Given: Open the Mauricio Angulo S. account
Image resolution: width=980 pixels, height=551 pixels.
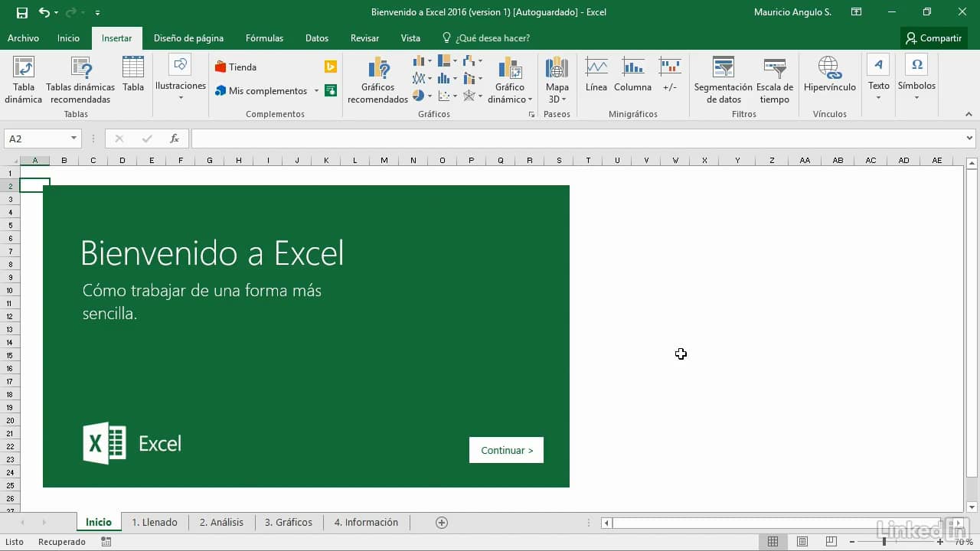Looking at the screenshot, I should pos(792,12).
